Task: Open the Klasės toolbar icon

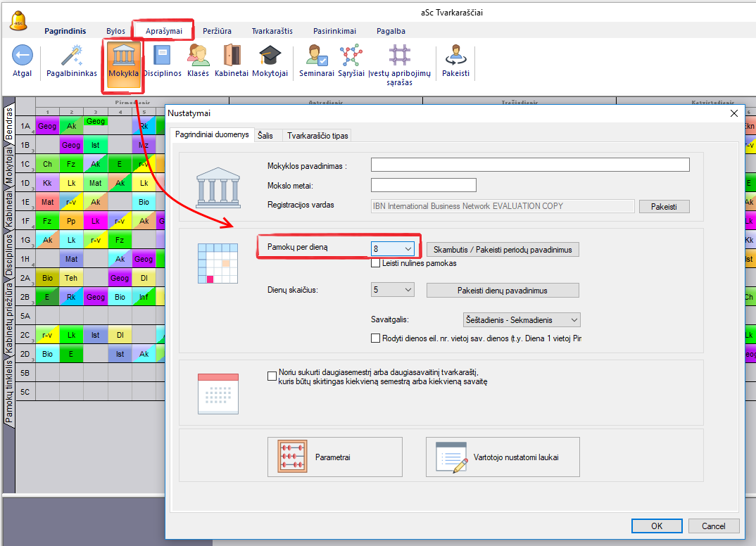Action: [x=198, y=56]
